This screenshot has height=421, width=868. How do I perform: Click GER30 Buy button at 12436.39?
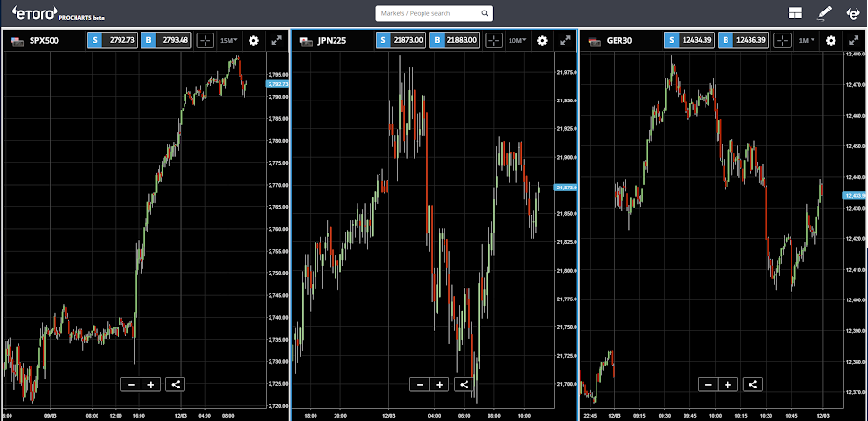[x=744, y=40]
